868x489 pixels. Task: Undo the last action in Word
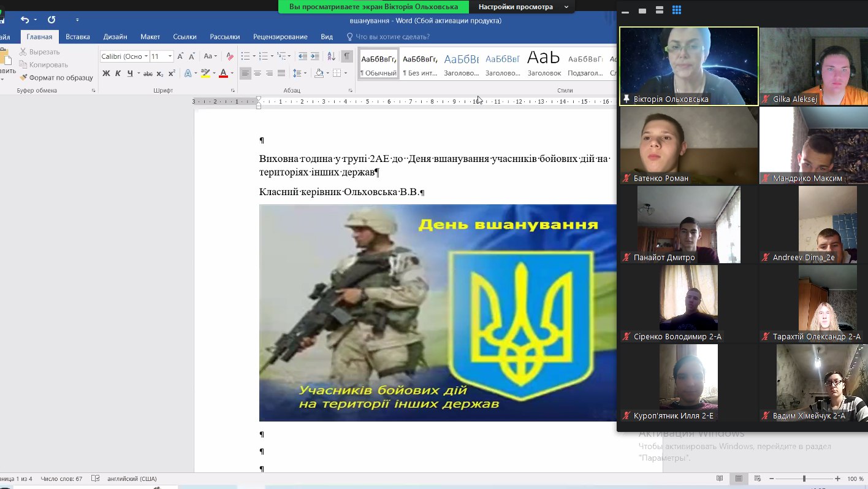point(25,20)
